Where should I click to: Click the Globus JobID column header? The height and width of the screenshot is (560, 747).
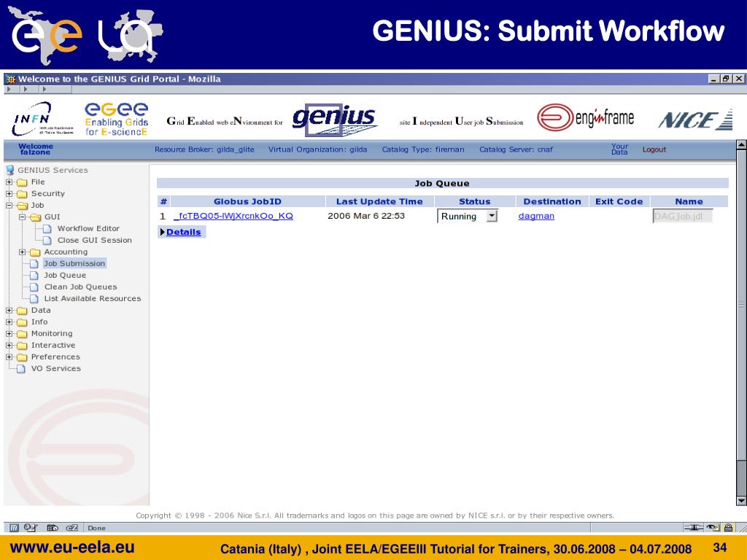pos(247,201)
